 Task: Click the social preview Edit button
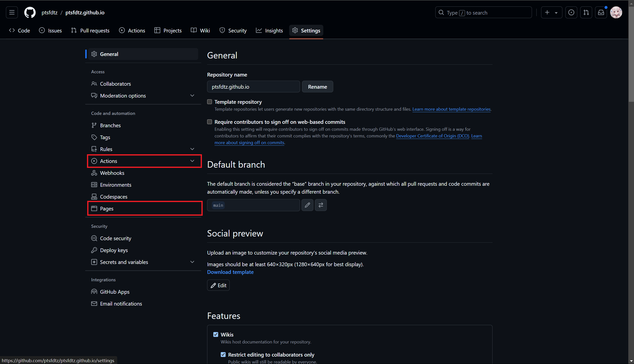(x=218, y=285)
